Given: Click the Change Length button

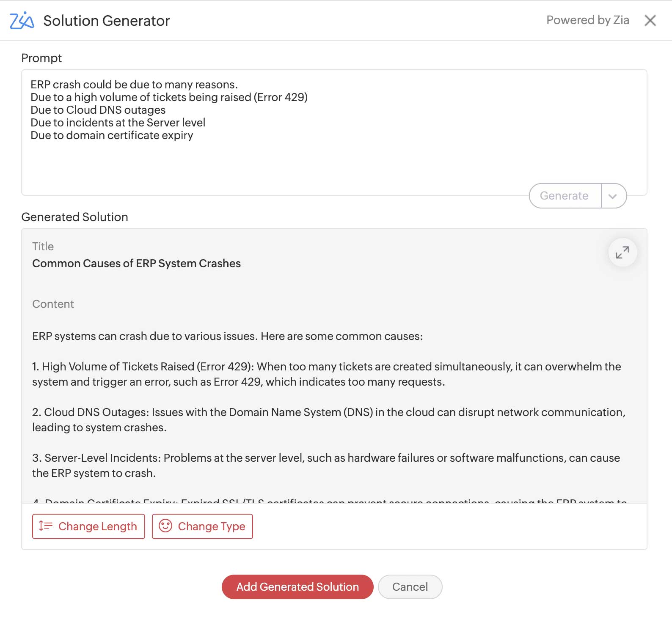Looking at the screenshot, I should tap(88, 526).
